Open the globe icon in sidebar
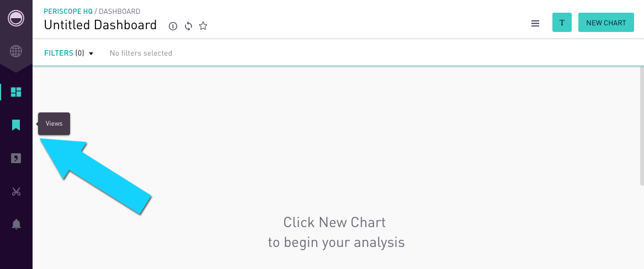 (16, 51)
